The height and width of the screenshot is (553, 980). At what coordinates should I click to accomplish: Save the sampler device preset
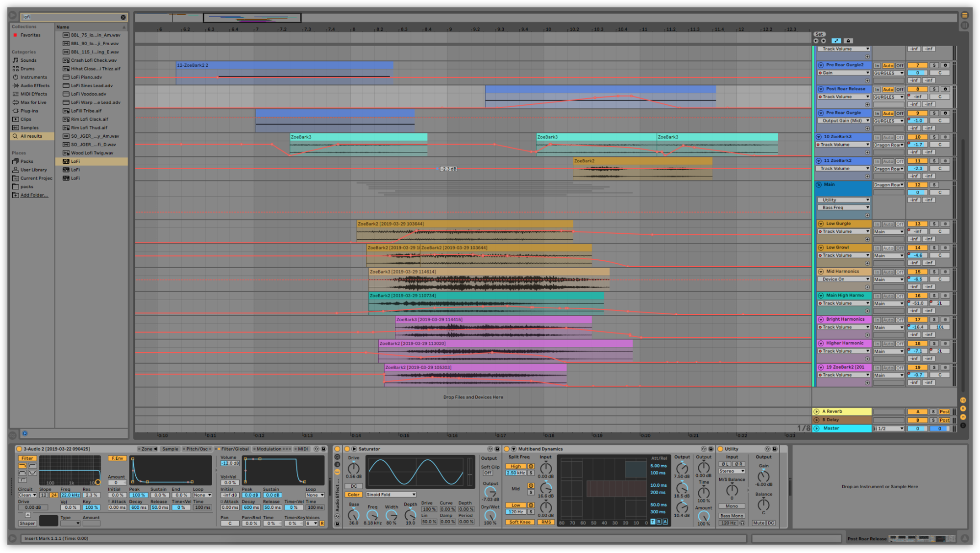tap(323, 449)
